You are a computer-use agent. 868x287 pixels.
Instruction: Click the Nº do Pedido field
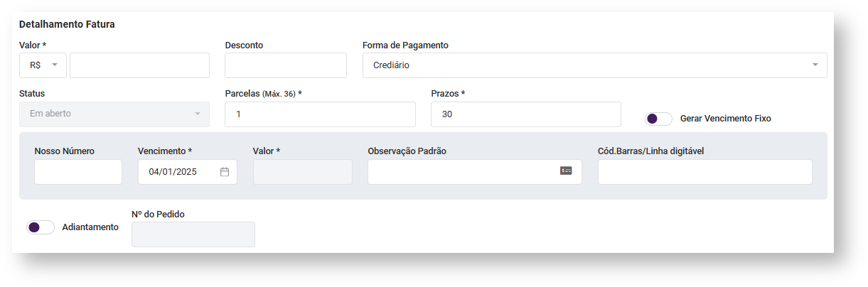tap(193, 234)
